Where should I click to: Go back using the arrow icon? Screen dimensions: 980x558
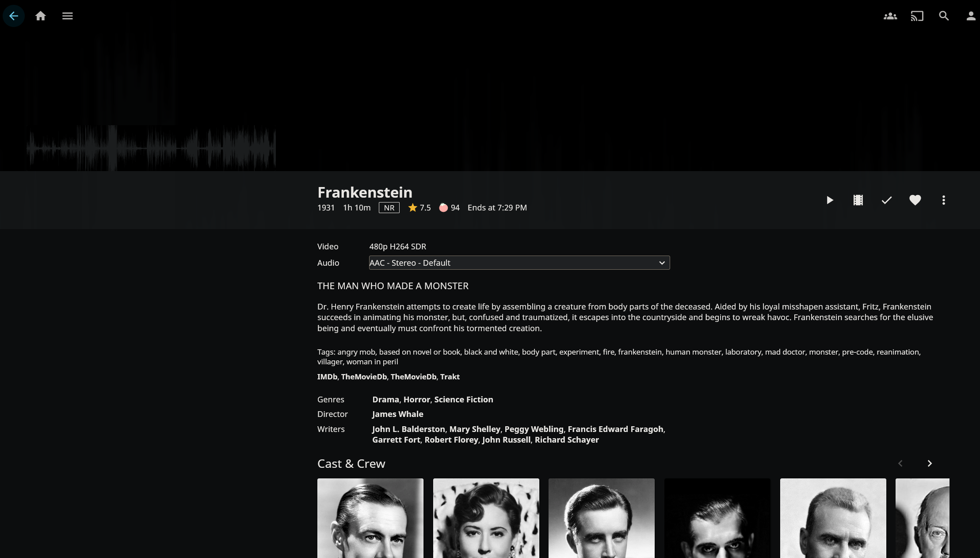click(13, 16)
